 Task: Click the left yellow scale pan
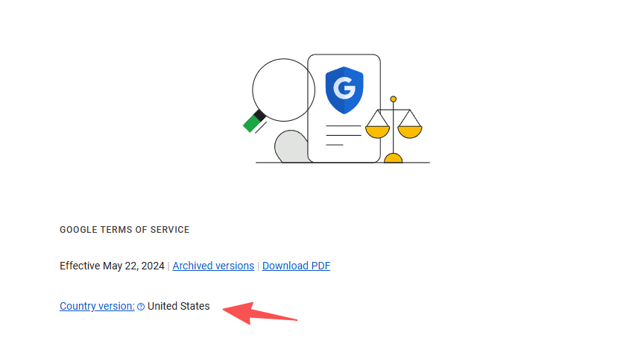377,132
